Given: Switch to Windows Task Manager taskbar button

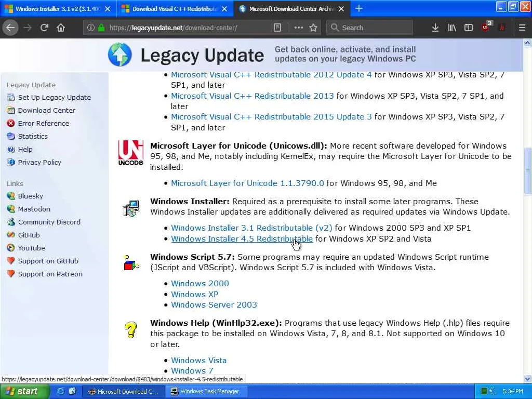Looking at the screenshot, I should pyautogui.click(x=206, y=392).
